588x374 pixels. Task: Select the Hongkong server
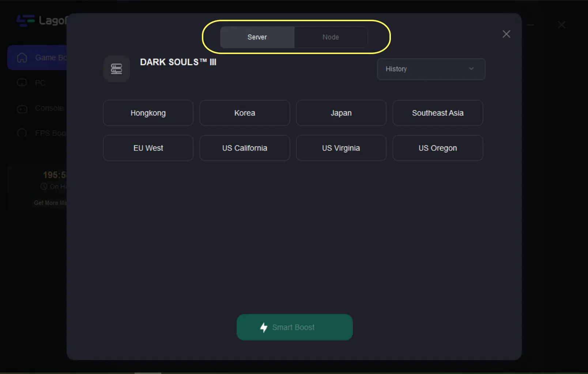[148, 113]
